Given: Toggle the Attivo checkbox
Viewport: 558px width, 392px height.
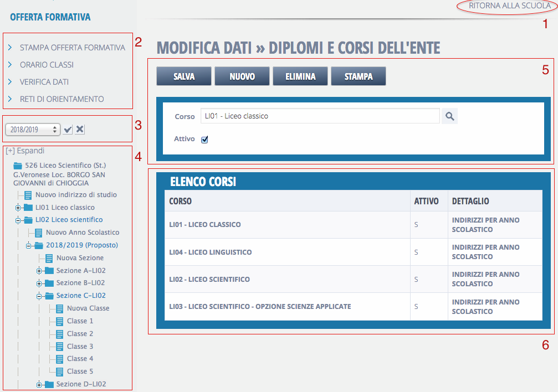Looking at the screenshot, I should pos(204,140).
